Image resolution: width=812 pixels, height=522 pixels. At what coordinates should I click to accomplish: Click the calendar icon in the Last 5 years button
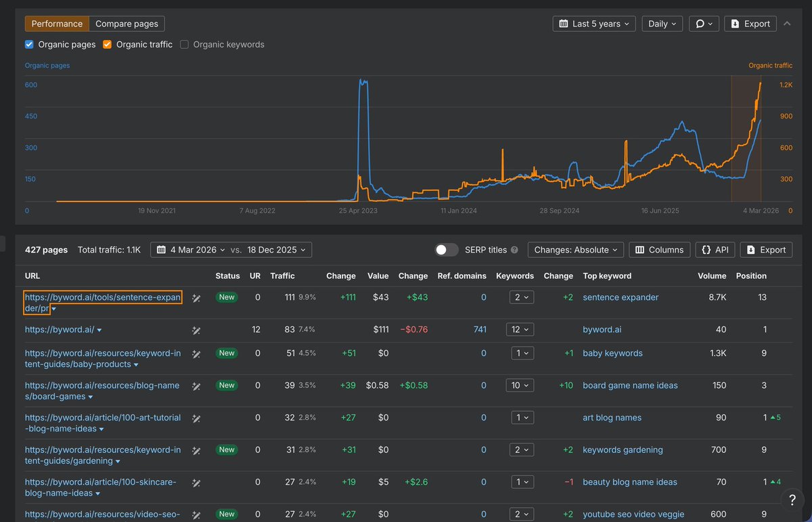[x=564, y=24]
